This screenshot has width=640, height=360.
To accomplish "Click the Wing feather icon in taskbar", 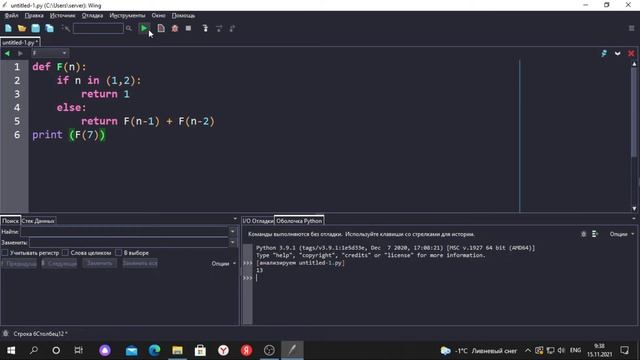I will 292,350.
